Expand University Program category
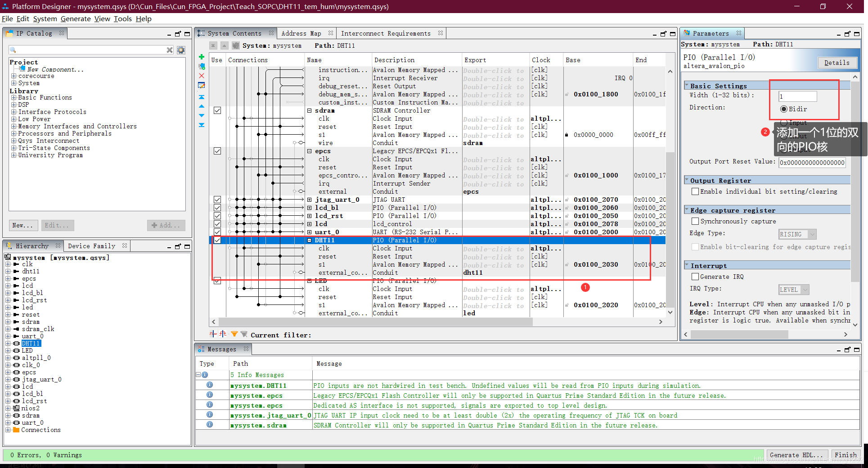 pyautogui.click(x=13, y=155)
